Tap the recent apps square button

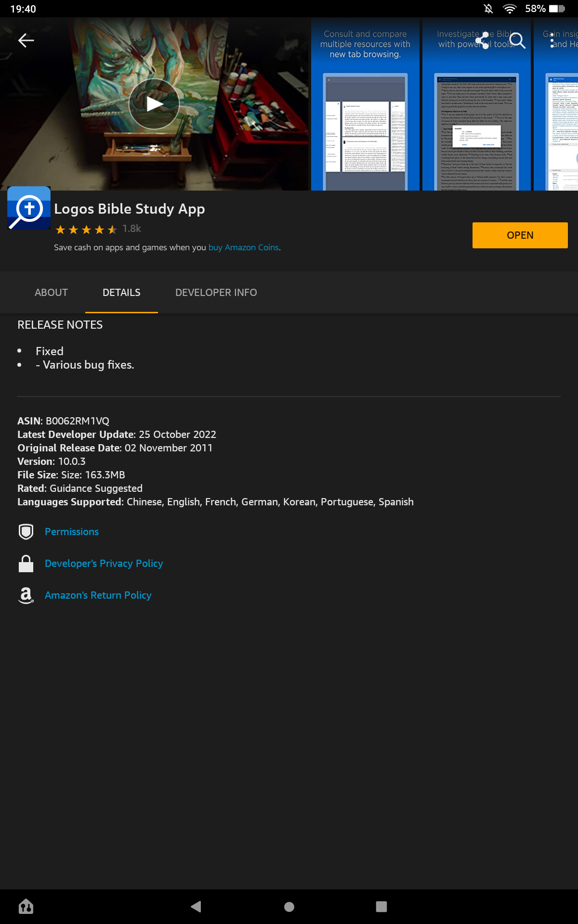tap(381, 907)
